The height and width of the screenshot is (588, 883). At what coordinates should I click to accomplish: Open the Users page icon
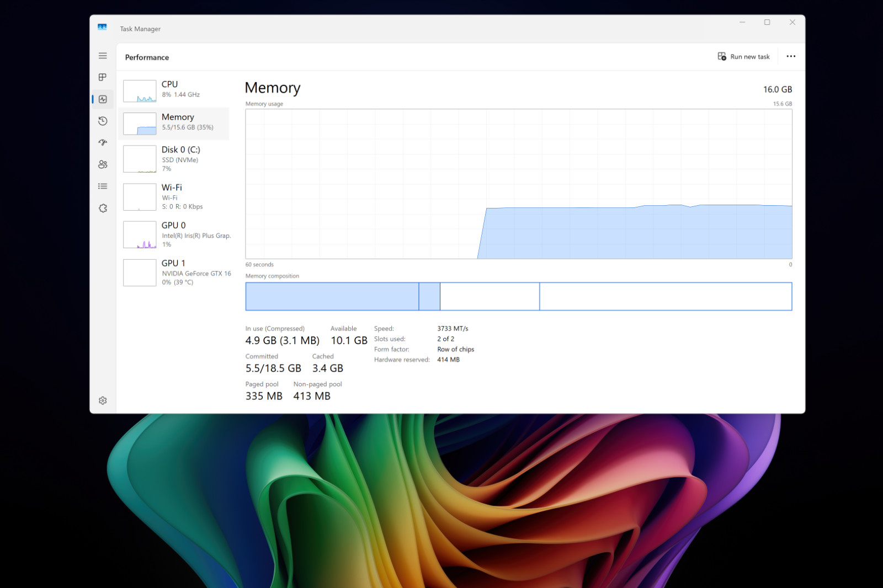point(103,164)
